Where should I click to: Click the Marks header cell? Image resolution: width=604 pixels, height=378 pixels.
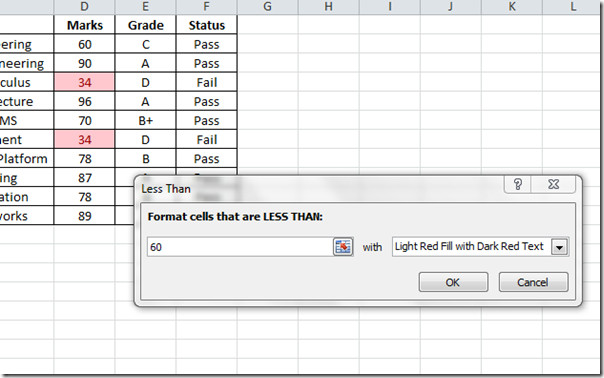(84, 25)
